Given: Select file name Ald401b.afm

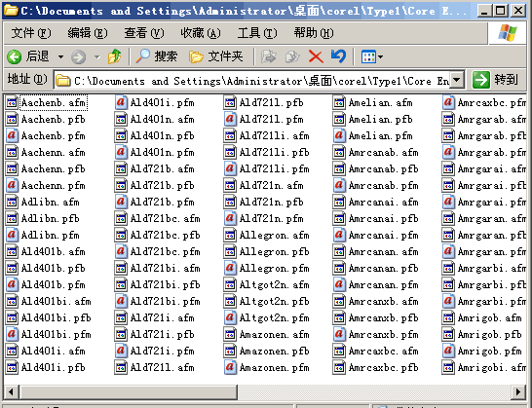Looking at the screenshot, I should tap(53, 252).
